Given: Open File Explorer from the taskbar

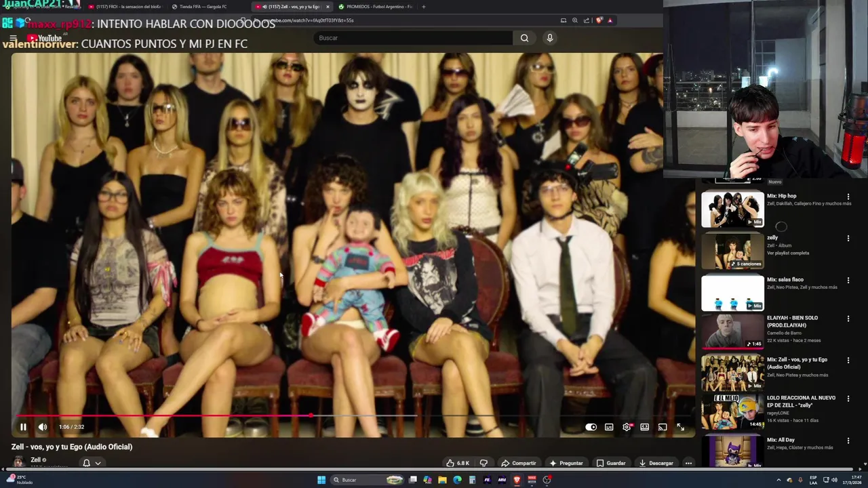Looking at the screenshot, I should [442, 480].
